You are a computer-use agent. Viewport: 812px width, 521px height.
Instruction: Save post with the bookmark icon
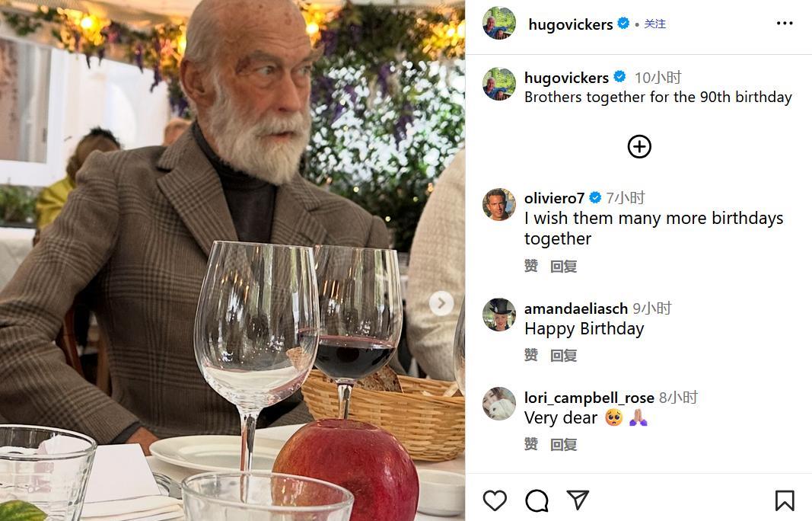[785, 500]
